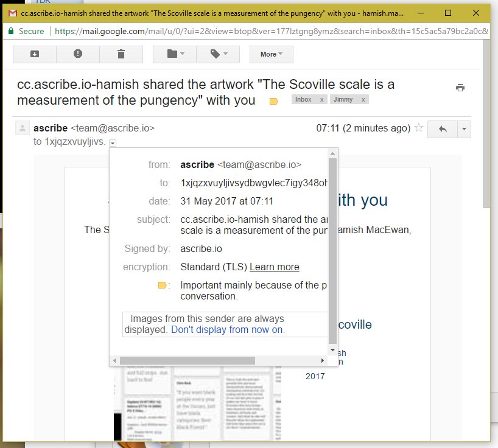Screen dimensions: 498x448
Task: Click the Inbox label chip
Action: click(303, 99)
